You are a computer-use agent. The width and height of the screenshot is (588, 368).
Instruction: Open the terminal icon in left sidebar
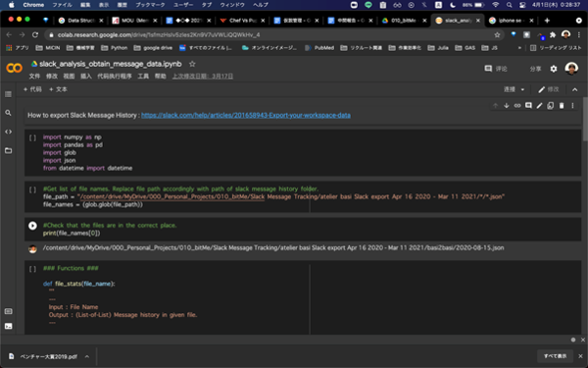(8, 326)
